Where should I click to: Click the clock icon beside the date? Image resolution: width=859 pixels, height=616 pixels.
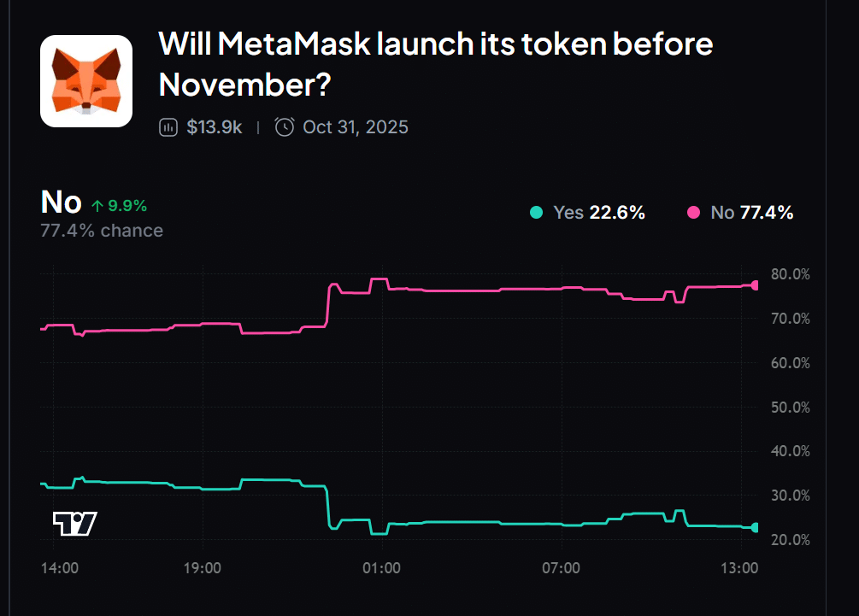[285, 127]
